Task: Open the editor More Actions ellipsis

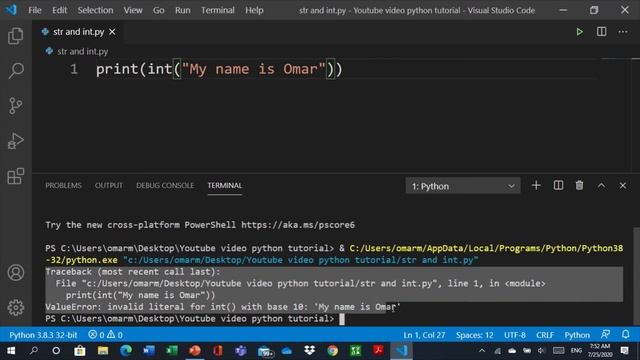Action: [x=622, y=32]
